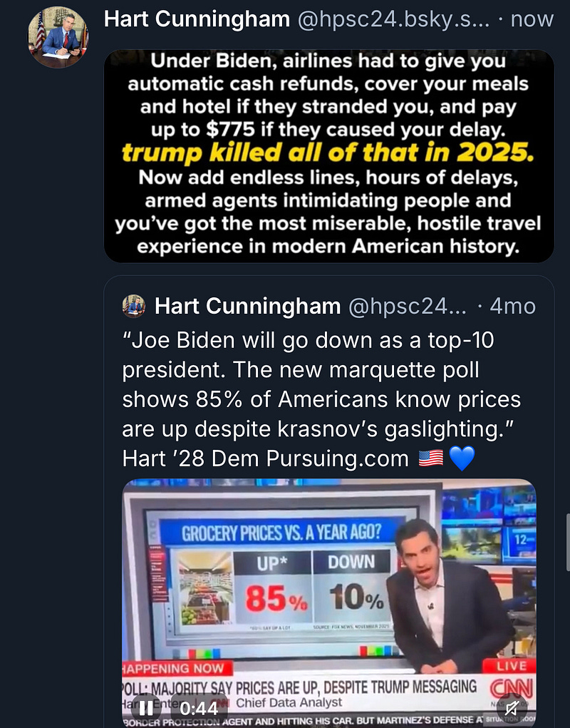Click the '4mo' timestamp on the quoted post
The image size is (570, 728).
click(512, 307)
